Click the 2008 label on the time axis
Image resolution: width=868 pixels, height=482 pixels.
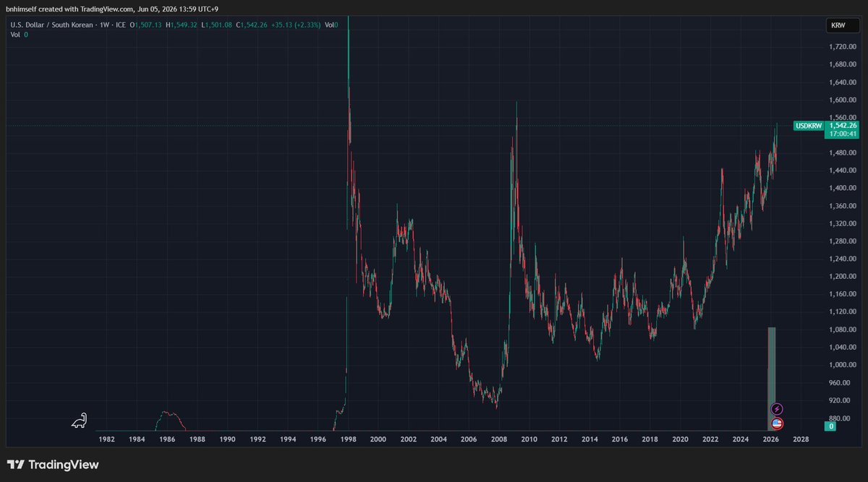tap(499, 439)
